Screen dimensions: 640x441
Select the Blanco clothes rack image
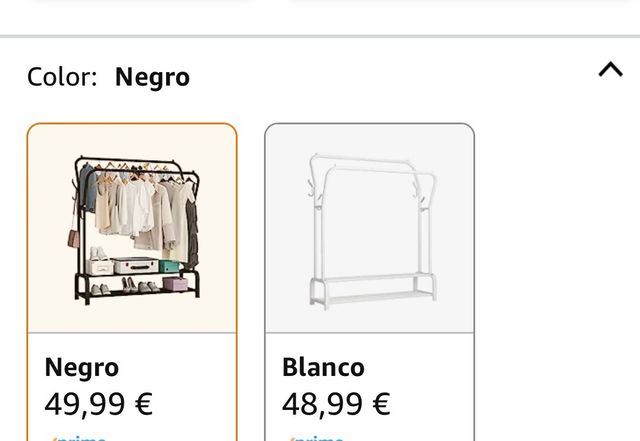click(x=369, y=229)
